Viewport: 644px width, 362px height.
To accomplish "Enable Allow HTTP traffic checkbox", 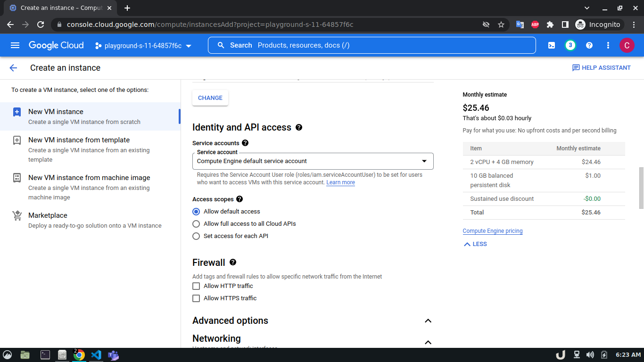I will [196, 286].
